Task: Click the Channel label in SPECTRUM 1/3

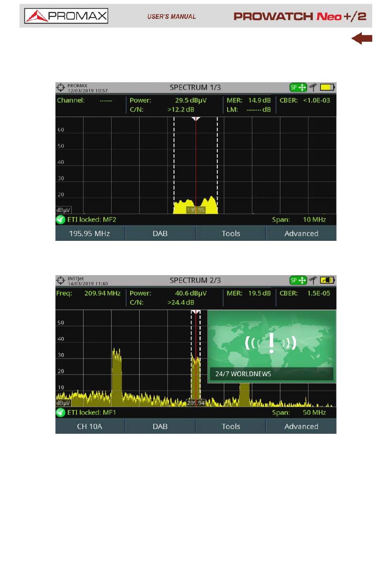Action: coord(71,100)
